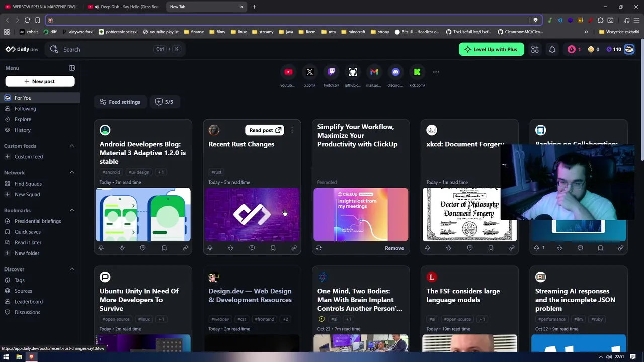The height and width of the screenshot is (362, 644).
Task: Mute the Deep Dish tab audio
Action: (x=97, y=7)
